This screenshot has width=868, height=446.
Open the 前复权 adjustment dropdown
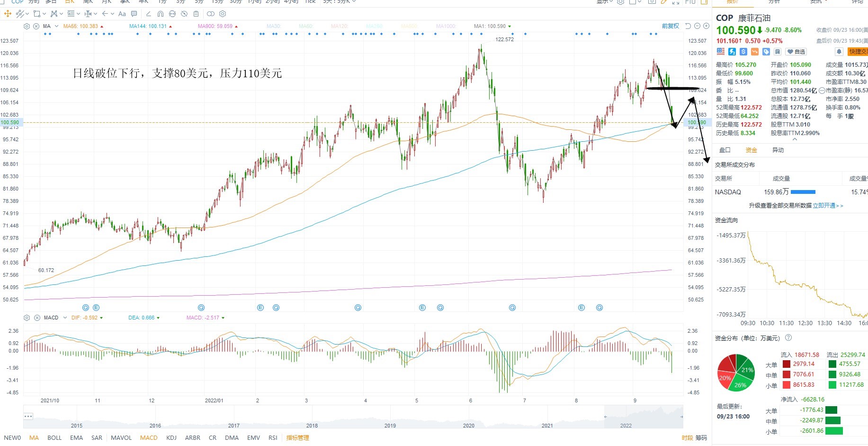(x=671, y=26)
